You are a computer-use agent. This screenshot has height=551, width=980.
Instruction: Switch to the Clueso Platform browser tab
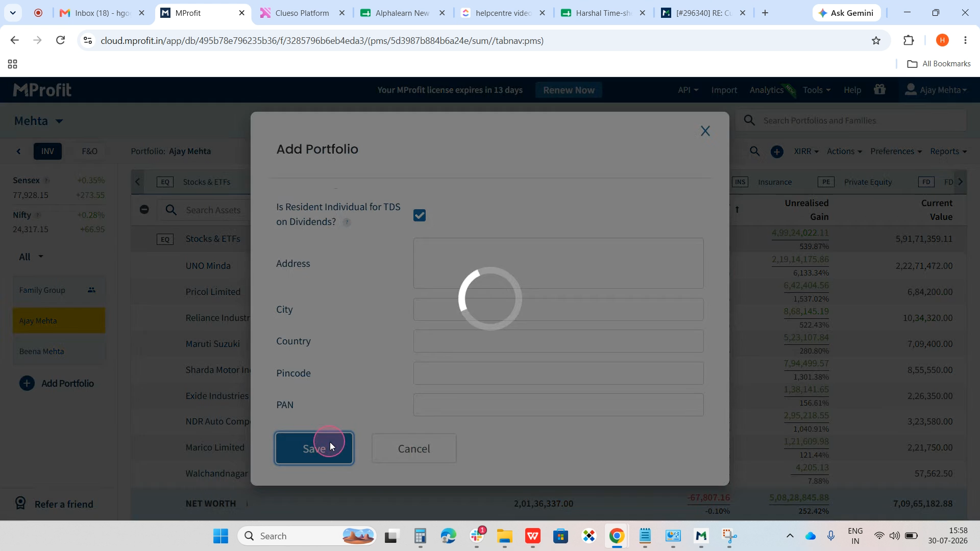[302, 13]
